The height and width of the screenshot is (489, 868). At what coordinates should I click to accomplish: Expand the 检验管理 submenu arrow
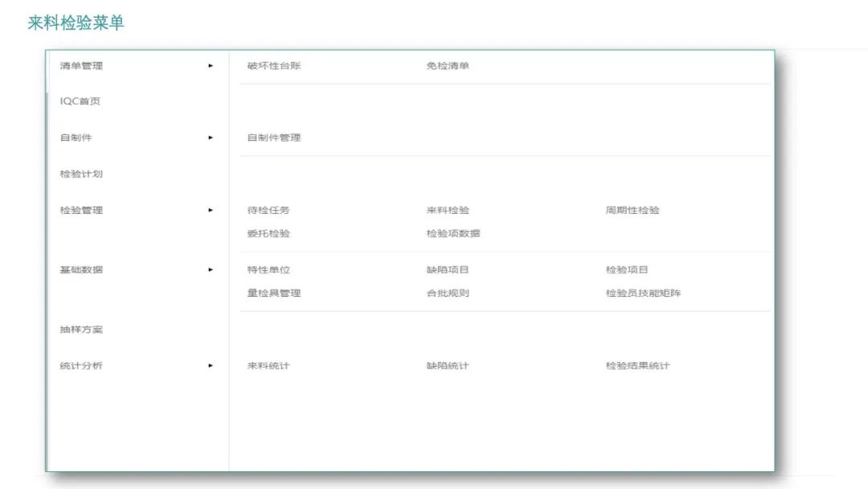tap(211, 210)
